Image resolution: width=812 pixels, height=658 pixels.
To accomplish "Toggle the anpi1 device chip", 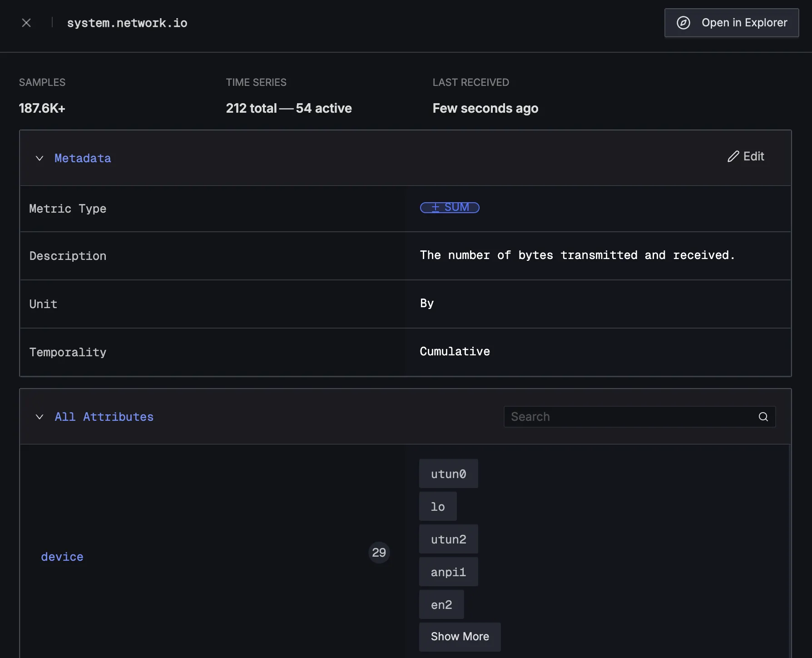I will pyautogui.click(x=448, y=572).
